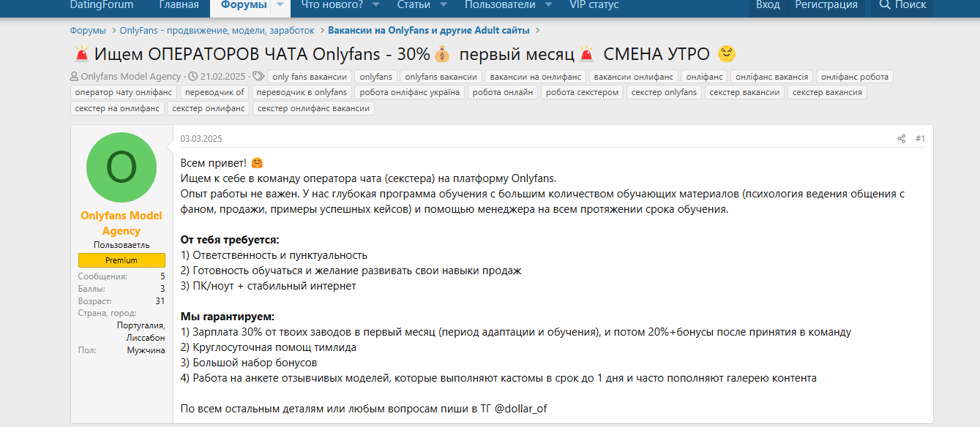This screenshot has width=980, height=427.
Task: Select tag "onlyfans вакансии"
Action: click(x=441, y=77)
